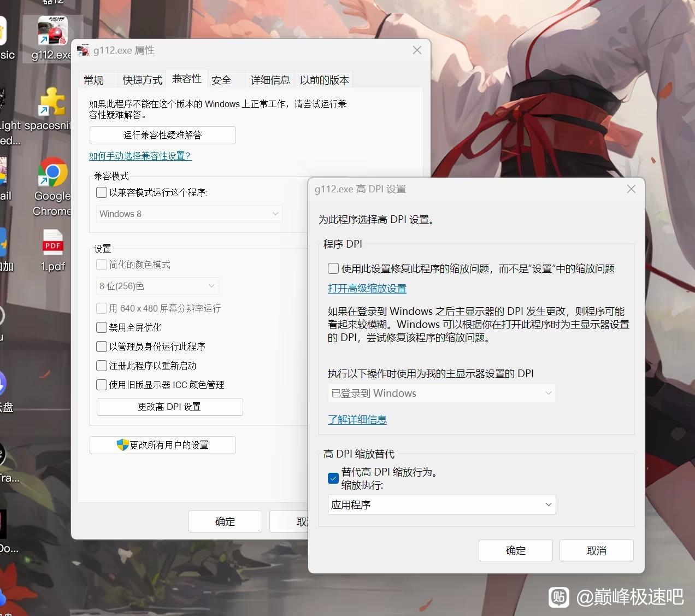Click 确定 in the 属性 window
This screenshot has height=616, width=695.
[225, 521]
